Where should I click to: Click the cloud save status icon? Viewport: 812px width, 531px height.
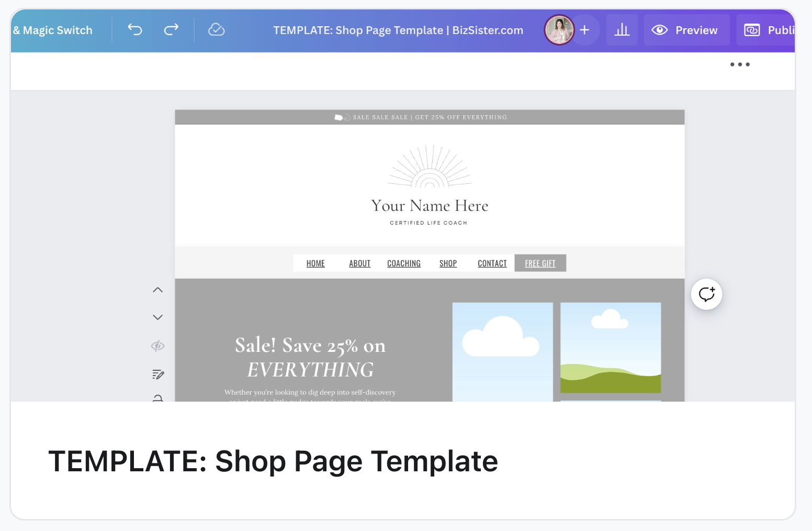pos(216,30)
